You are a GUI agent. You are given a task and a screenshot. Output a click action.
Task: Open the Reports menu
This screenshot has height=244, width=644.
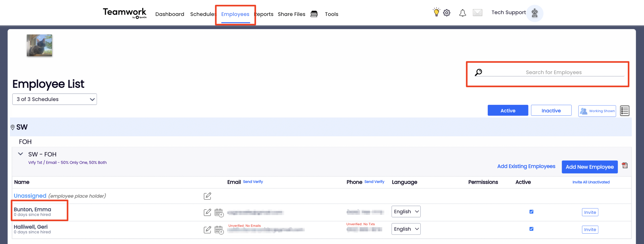pos(264,14)
